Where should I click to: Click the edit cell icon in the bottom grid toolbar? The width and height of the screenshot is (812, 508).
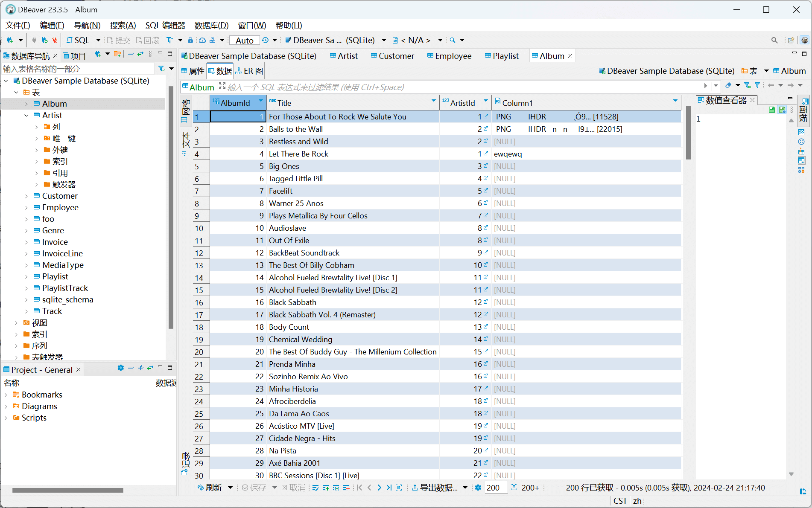pos(315,488)
